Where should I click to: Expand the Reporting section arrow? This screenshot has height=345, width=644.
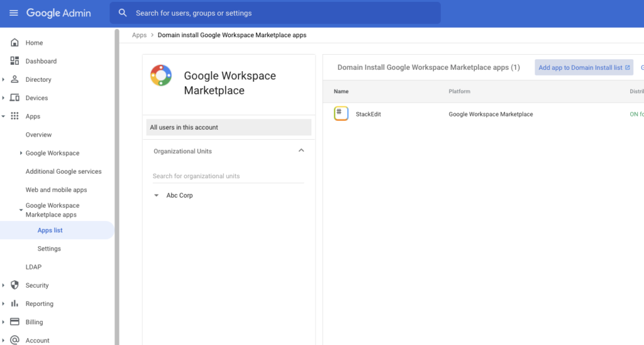[x=3, y=303]
